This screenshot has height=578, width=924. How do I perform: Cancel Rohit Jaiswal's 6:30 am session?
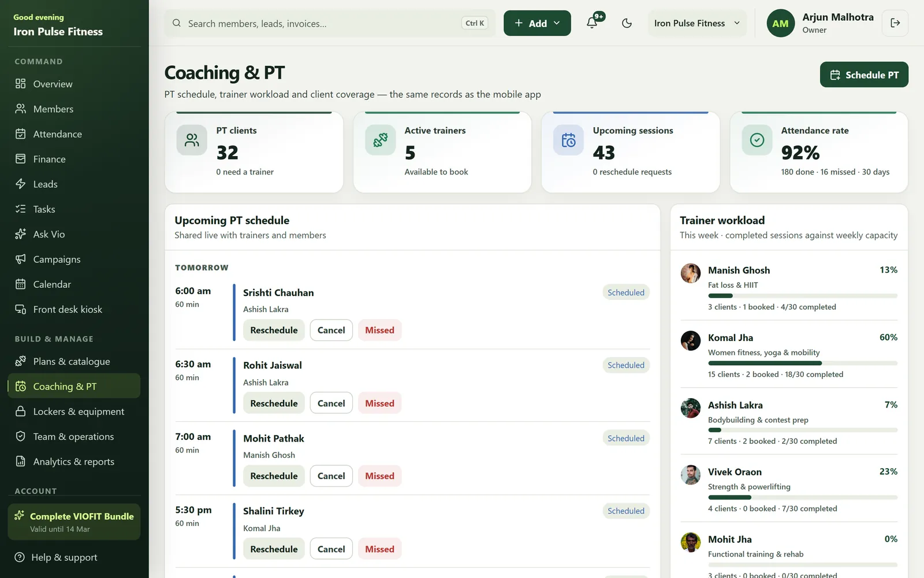coord(331,403)
